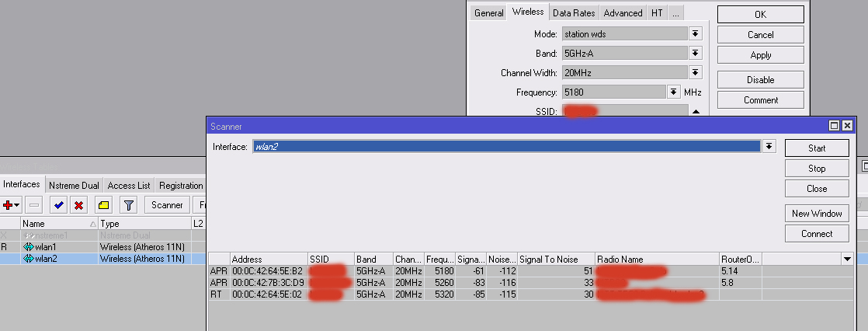
Task: Click the Comment button
Action: point(761,99)
